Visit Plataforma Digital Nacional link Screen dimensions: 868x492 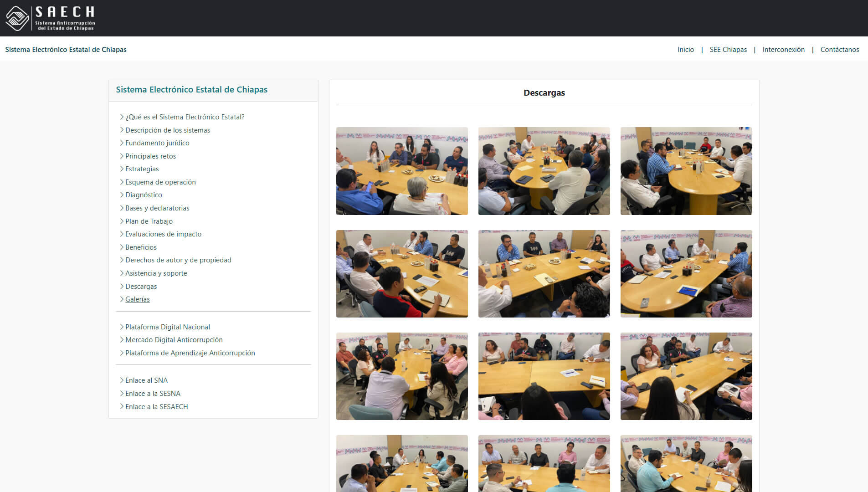167,327
